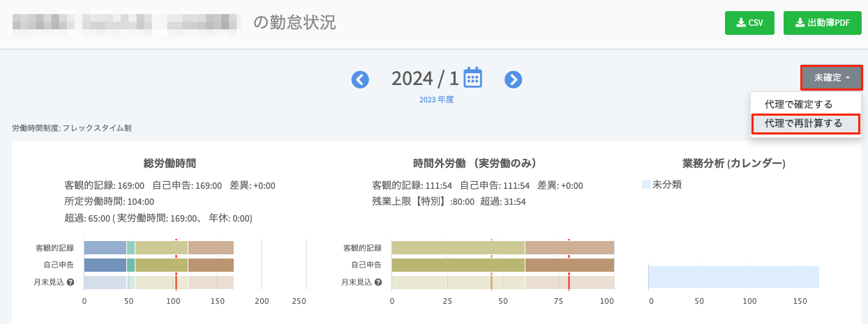Click the light blue bar in 業務分析 chart

tap(733, 277)
